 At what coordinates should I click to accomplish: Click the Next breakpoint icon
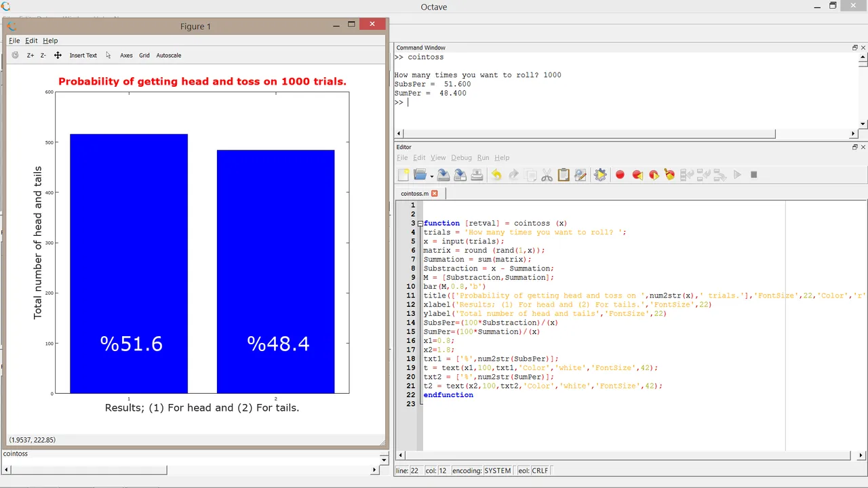654,175
